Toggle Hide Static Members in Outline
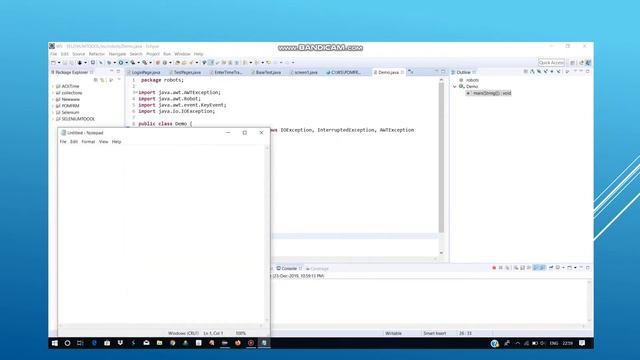This screenshot has height=360, width=640. click(x=546, y=72)
